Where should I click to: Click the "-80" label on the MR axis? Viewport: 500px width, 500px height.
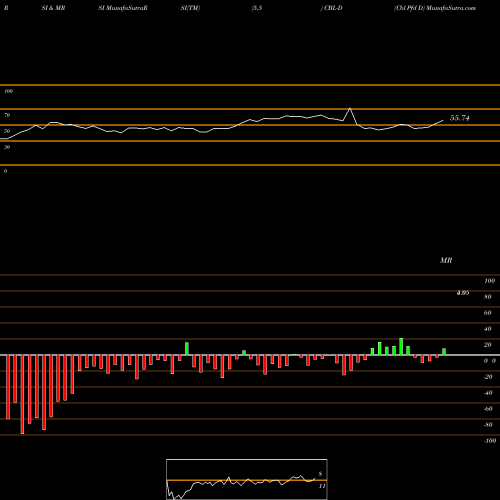point(488,425)
